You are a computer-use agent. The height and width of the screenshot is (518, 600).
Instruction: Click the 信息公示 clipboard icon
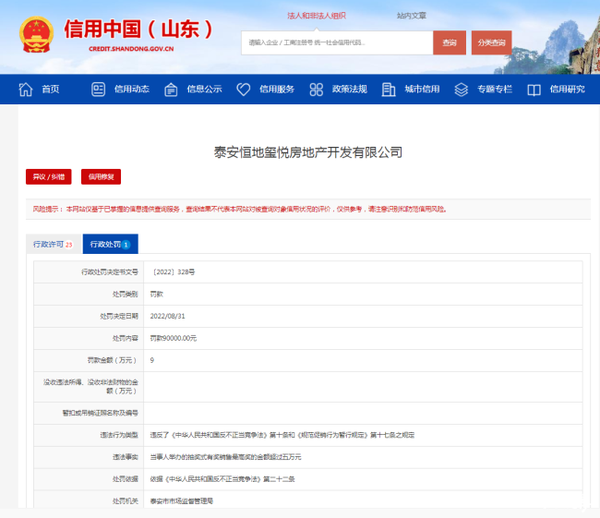click(x=171, y=90)
